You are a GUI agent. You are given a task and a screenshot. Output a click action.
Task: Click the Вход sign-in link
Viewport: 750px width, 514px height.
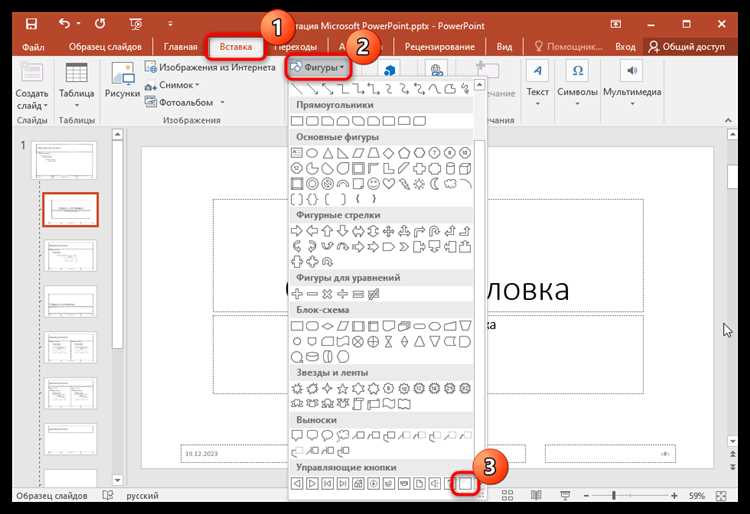tap(625, 47)
